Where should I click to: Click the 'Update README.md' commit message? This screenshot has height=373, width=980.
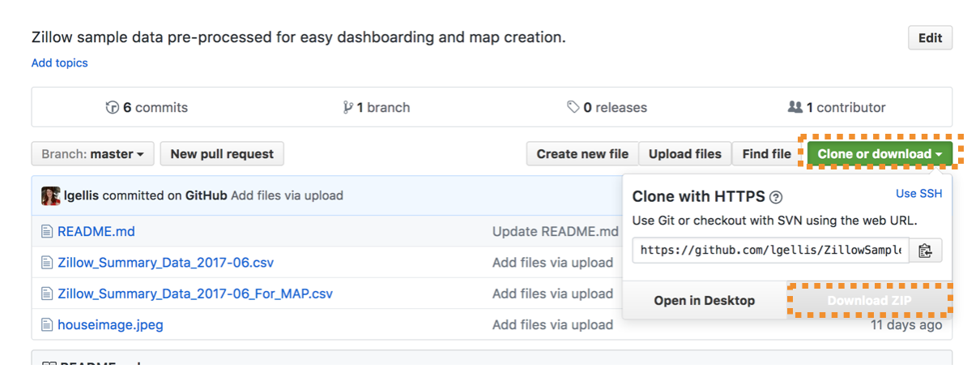[x=556, y=232]
